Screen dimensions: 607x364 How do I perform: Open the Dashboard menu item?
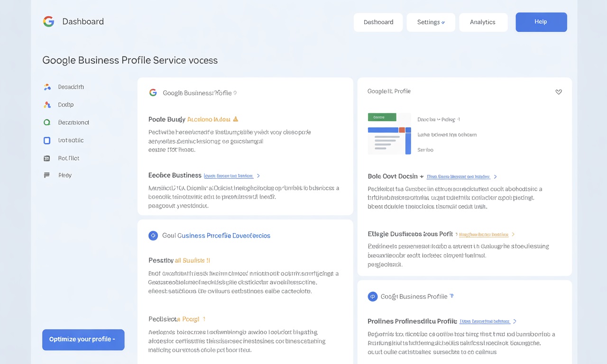tap(378, 22)
